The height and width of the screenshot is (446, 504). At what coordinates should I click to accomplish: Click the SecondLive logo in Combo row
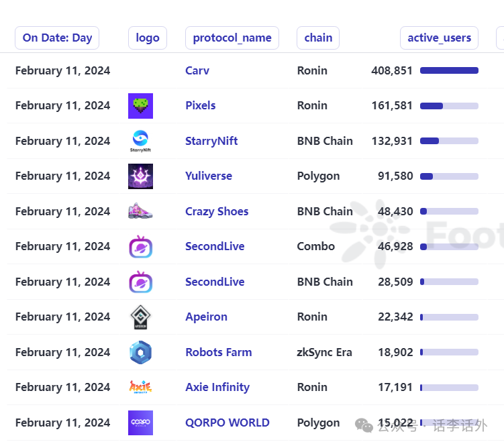coord(140,246)
